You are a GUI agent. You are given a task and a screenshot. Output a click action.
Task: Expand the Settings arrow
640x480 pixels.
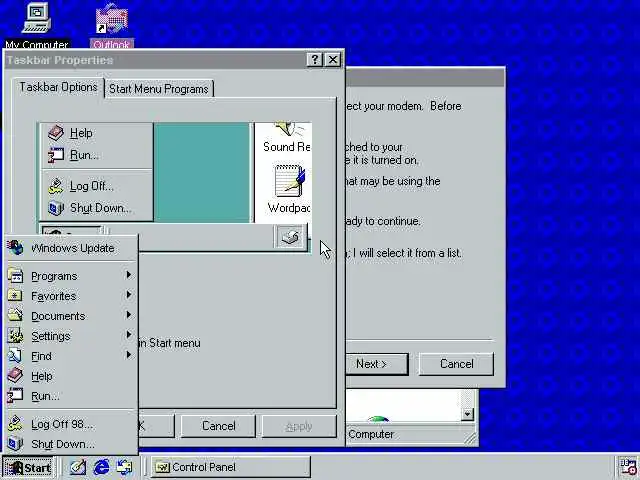click(129, 334)
